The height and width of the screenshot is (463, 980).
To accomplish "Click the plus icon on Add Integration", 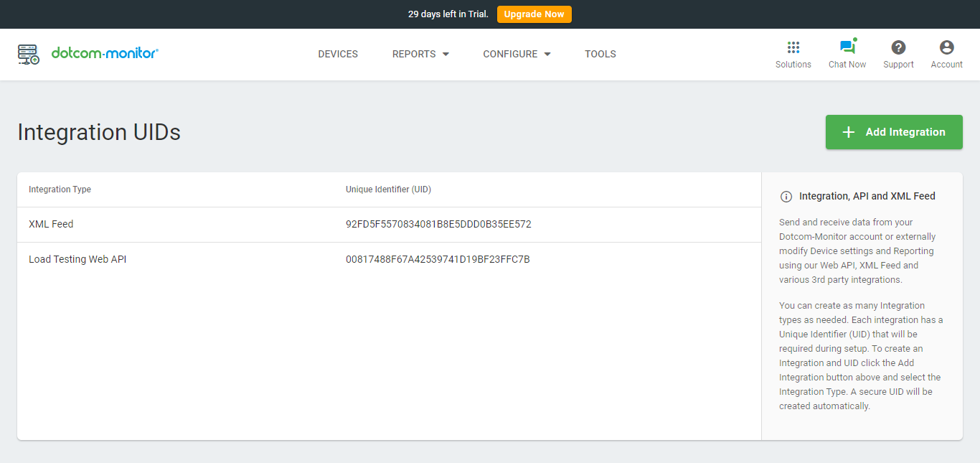I will [849, 132].
